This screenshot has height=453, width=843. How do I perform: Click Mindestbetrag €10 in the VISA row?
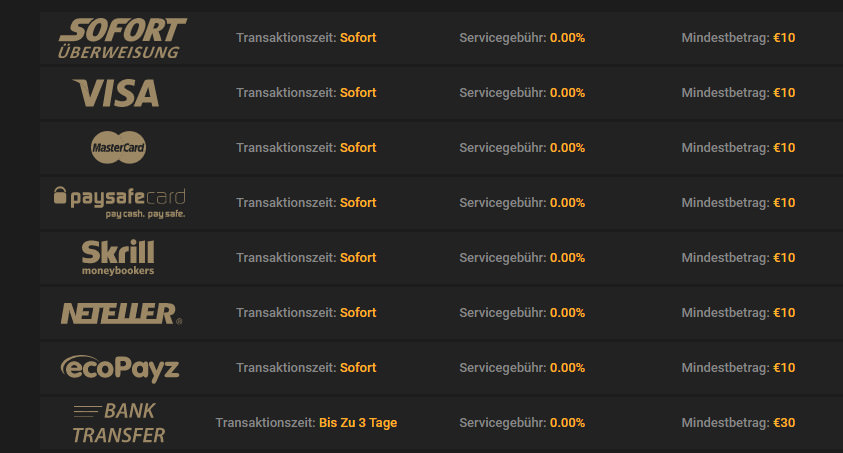(x=738, y=92)
